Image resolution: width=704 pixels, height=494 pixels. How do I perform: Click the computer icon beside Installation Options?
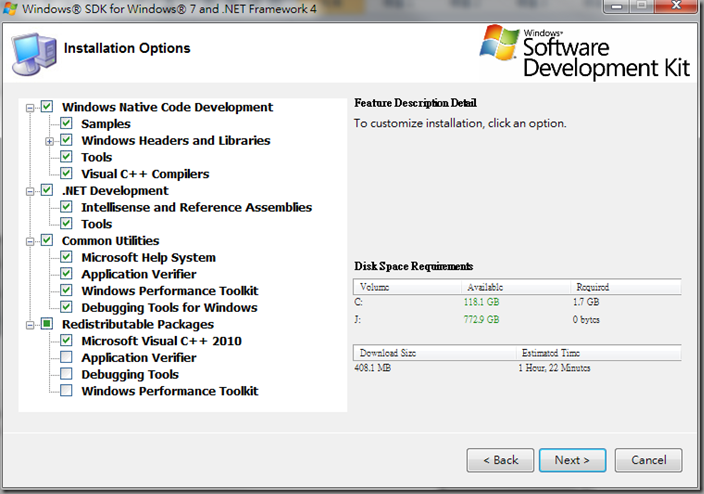pyautogui.click(x=35, y=53)
